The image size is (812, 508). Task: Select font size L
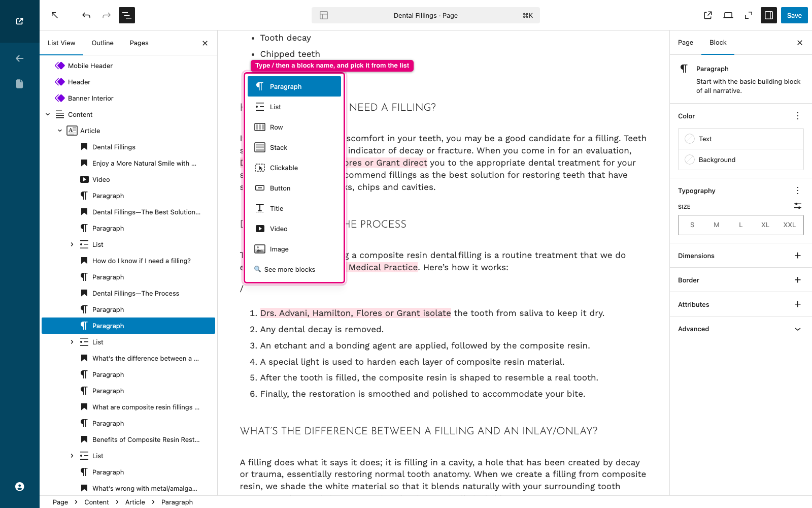pyautogui.click(x=741, y=225)
